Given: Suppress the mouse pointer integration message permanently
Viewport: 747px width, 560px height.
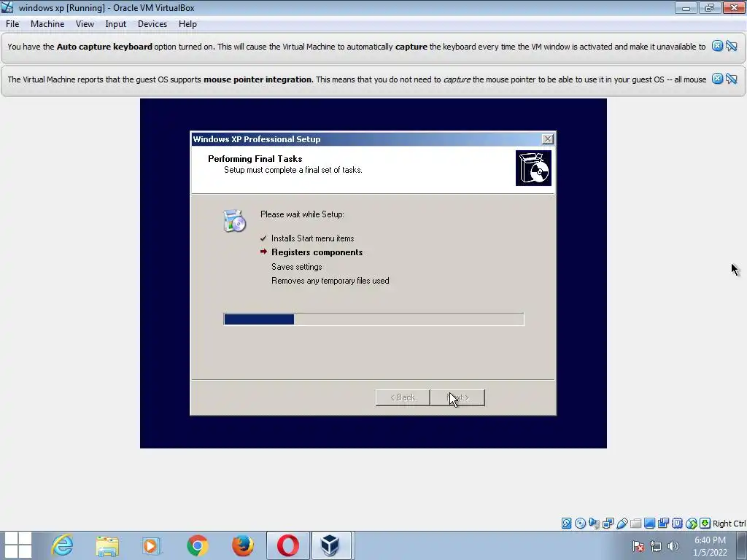Looking at the screenshot, I should pos(732,79).
